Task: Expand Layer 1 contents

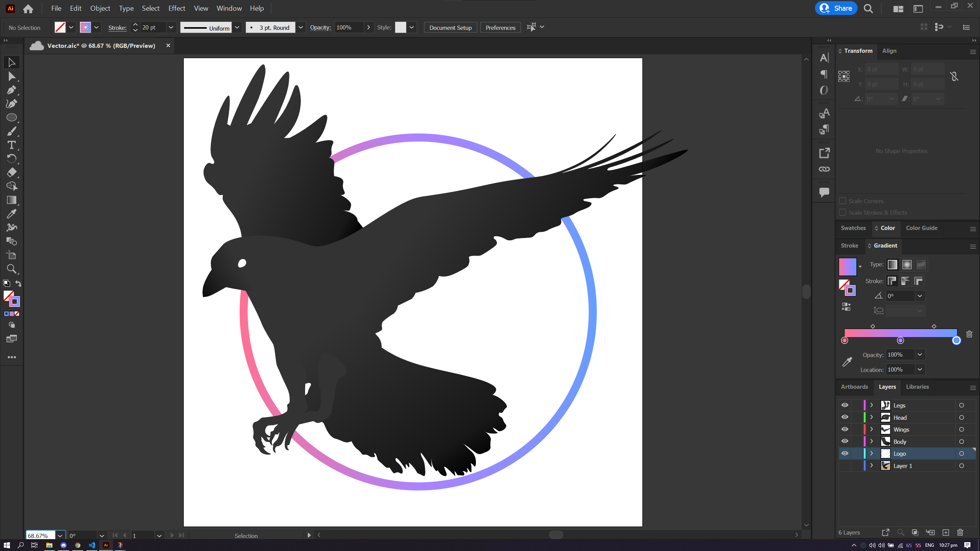Action: tap(872, 466)
